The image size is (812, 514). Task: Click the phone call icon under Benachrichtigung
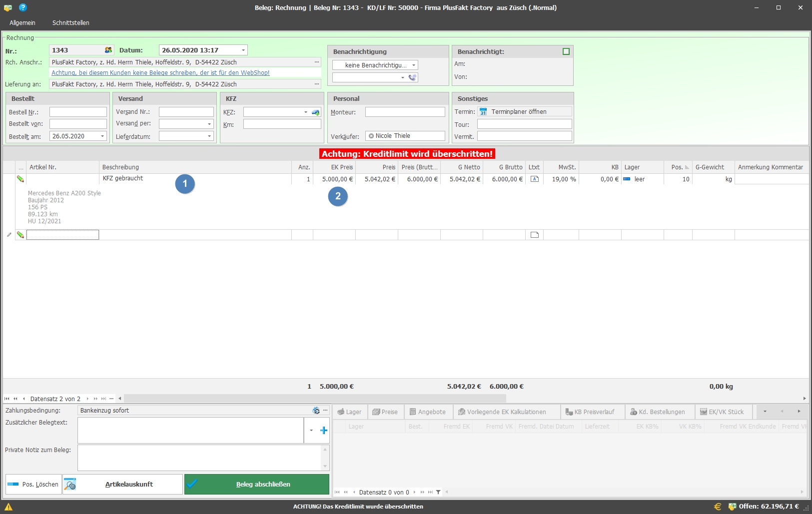tap(412, 77)
